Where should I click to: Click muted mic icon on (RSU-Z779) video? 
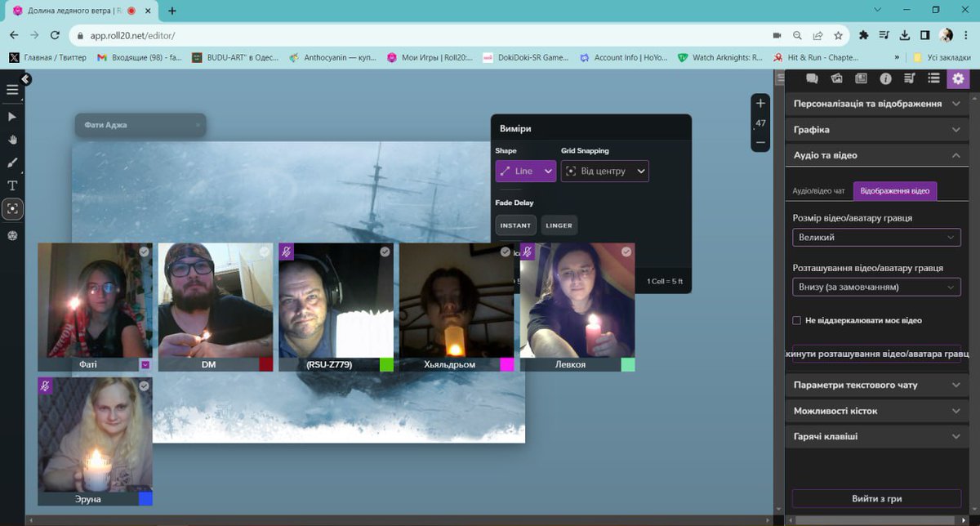coord(287,252)
